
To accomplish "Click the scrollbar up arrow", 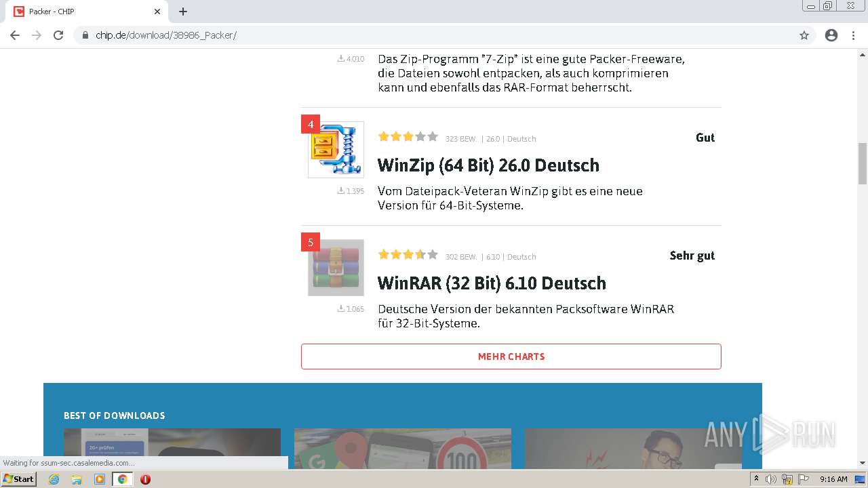I will click(862, 54).
